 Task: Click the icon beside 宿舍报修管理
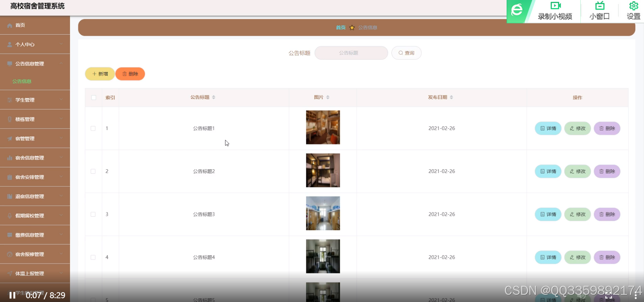10,254
